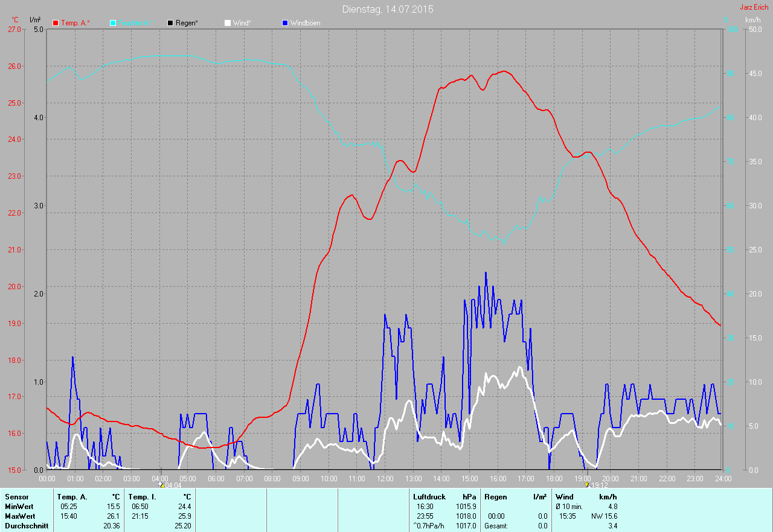Click the km/h axis unit label
The image size is (773, 532).
click(752, 20)
